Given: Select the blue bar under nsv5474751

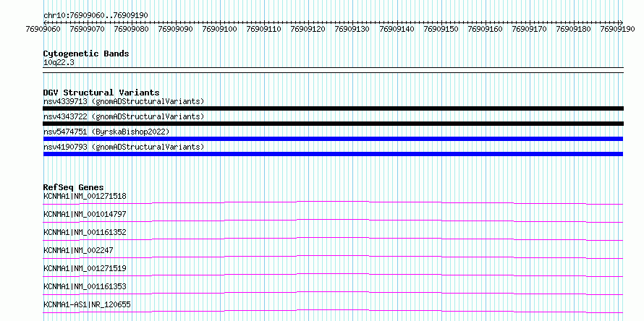Looking at the screenshot, I should (x=333, y=139).
